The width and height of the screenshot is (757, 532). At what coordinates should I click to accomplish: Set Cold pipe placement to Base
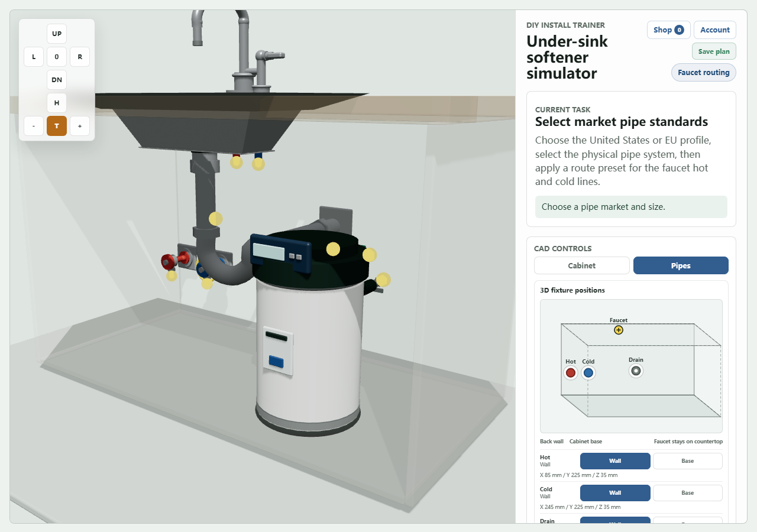(x=688, y=493)
